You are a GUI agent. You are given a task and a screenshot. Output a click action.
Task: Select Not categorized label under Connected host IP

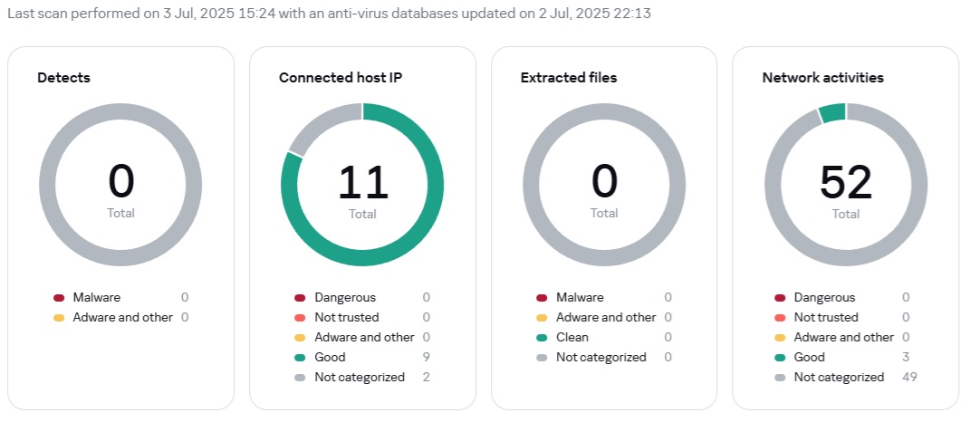(x=360, y=378)
